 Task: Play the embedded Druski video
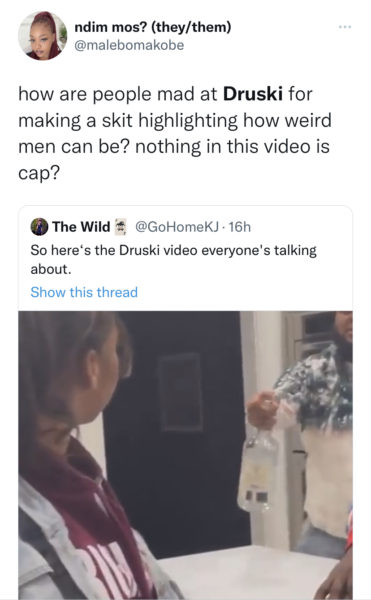[x=186, y=455]
